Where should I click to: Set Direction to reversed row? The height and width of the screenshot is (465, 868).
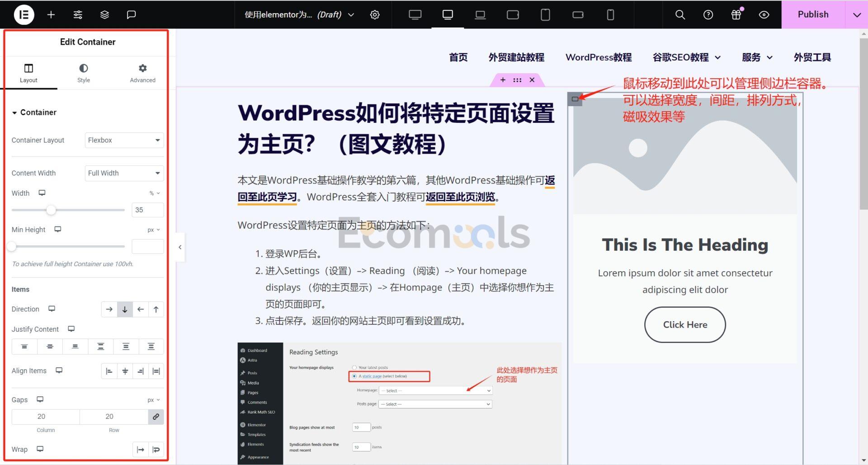(x=141, y=310)
